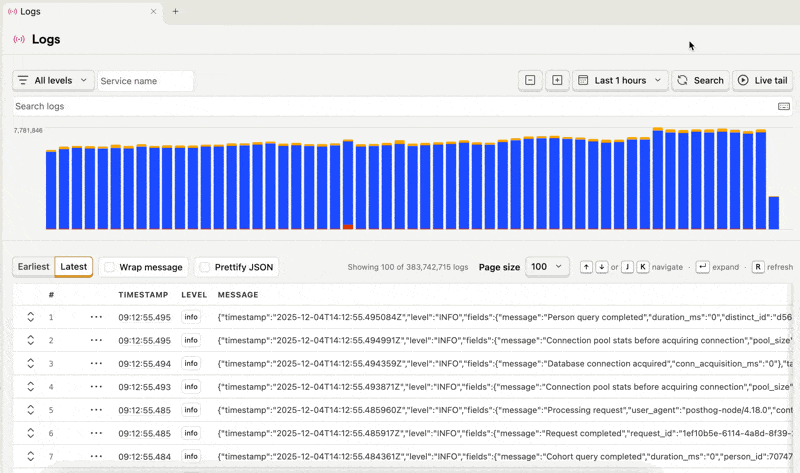Switch ordering to Latest
Image resolution: width=800 pixels, height=473 pixels.
(73, 267)
